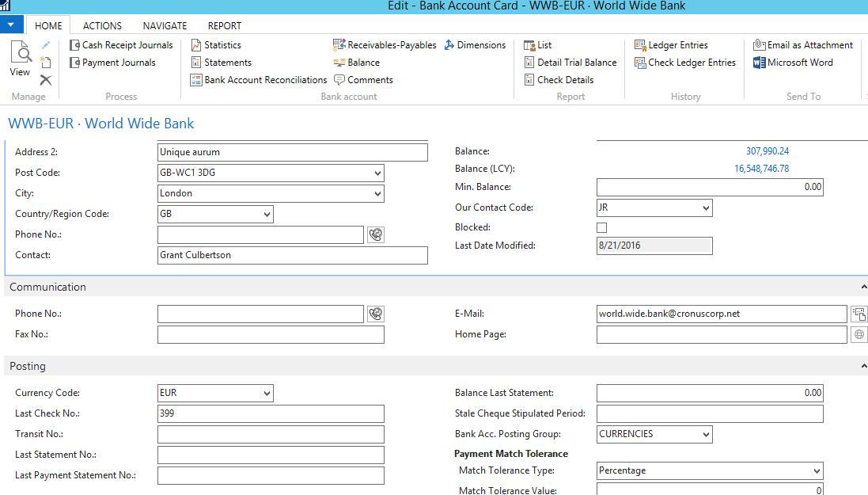
Task: Click the Last Check No. field
Action: pos(271,413)
